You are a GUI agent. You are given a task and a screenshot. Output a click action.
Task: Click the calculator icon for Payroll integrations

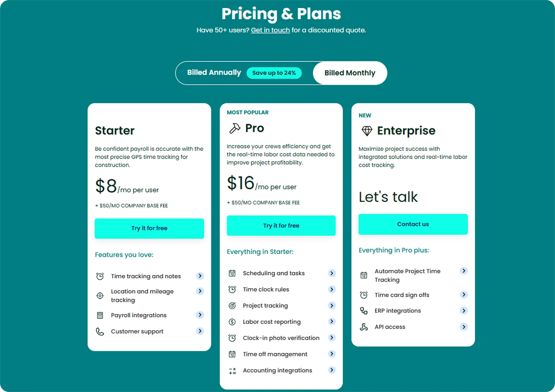100,315
